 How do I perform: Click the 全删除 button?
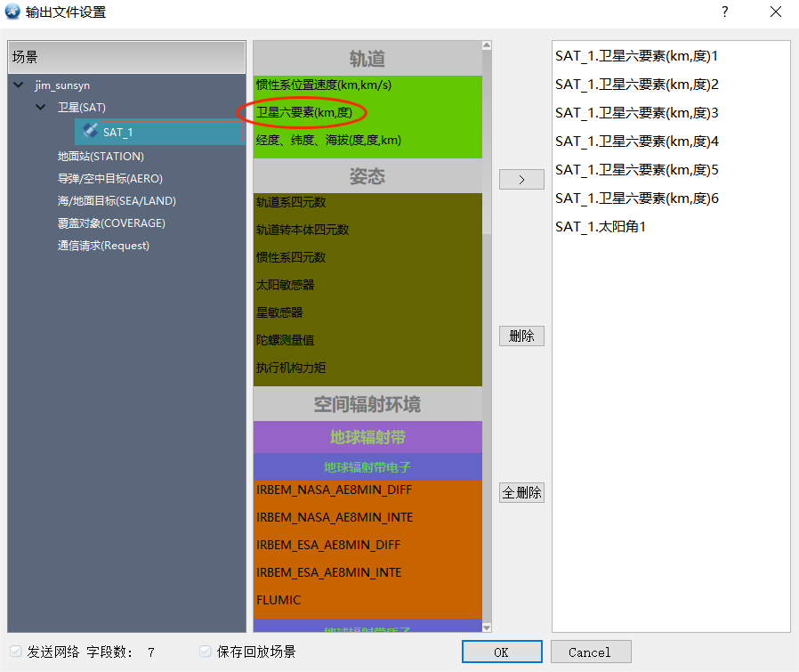(521, 492)
